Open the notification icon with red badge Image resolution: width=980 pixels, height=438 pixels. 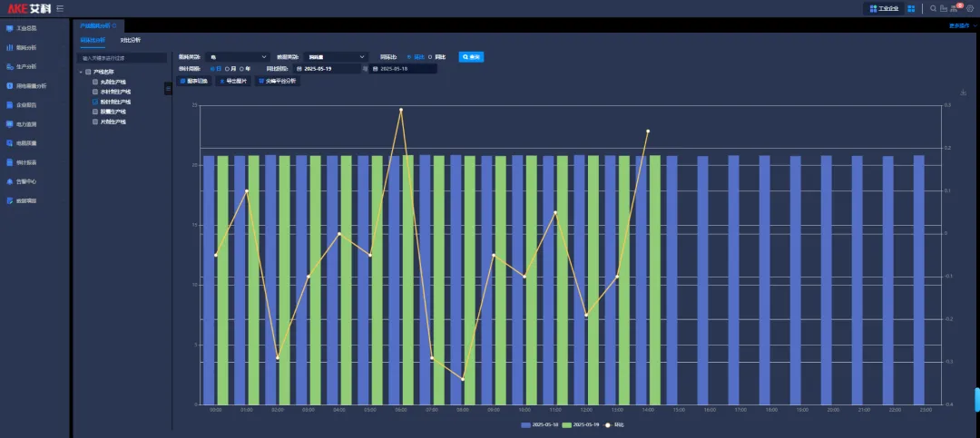pos(956,8)
